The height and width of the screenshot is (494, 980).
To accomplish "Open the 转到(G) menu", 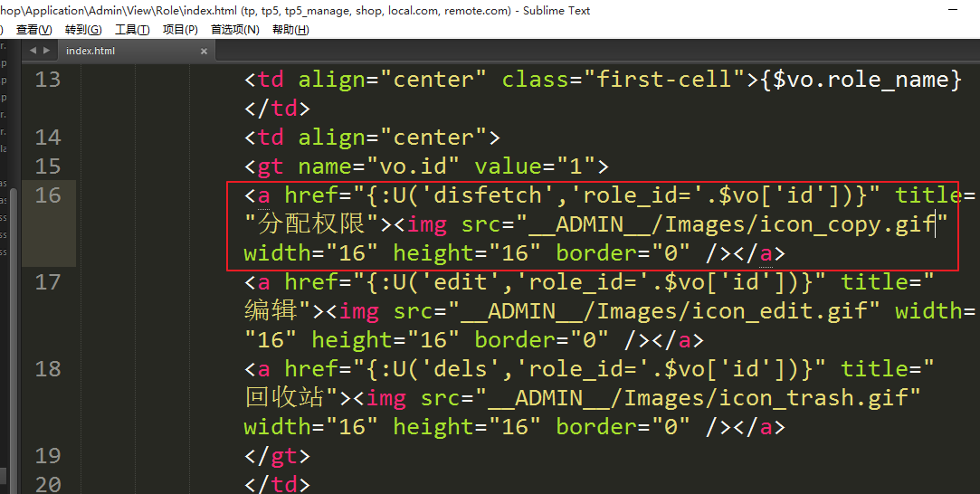I will click(83, 30).
